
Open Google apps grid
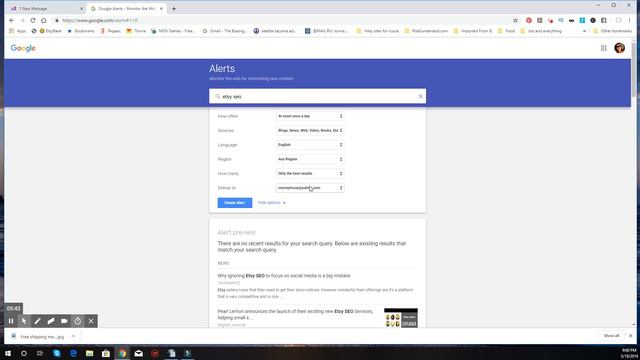[x=603, y=48]
